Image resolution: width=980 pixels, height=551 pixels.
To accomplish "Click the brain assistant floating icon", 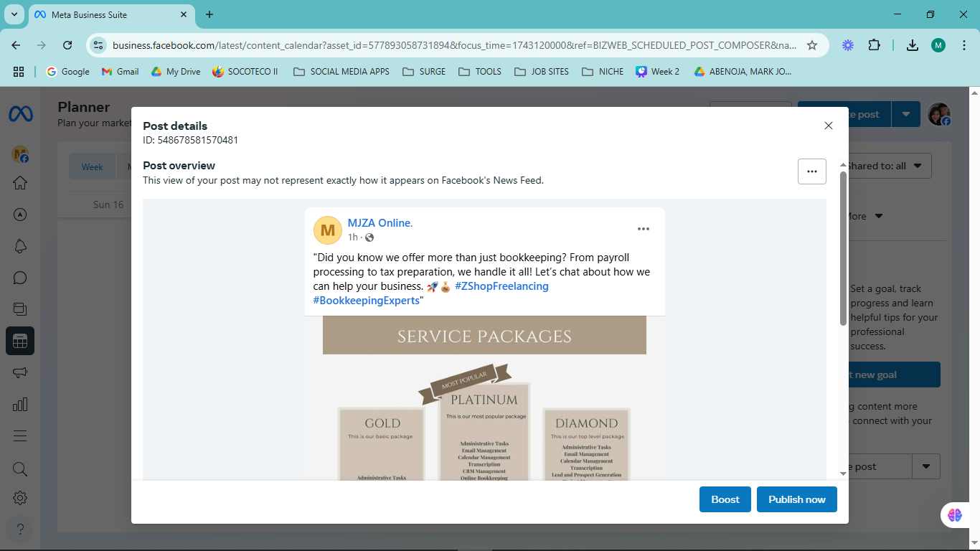I will coord(955,514).
